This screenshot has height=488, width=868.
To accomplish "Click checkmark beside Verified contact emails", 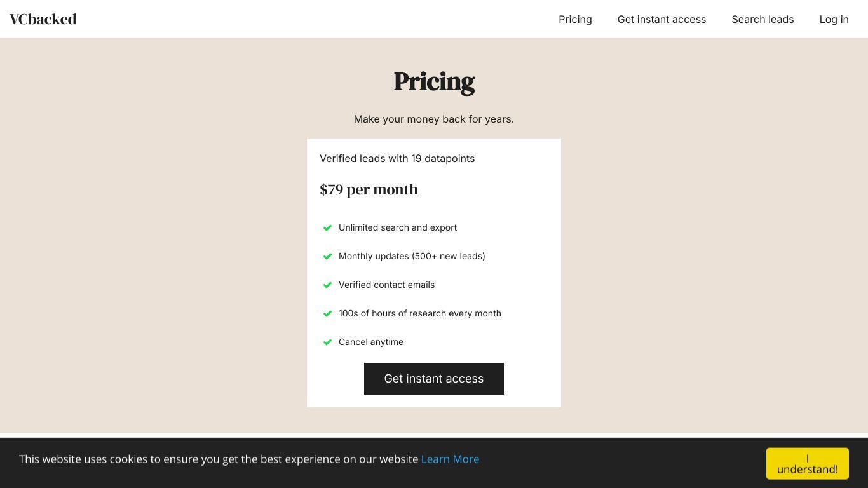I will pos(327,285).
